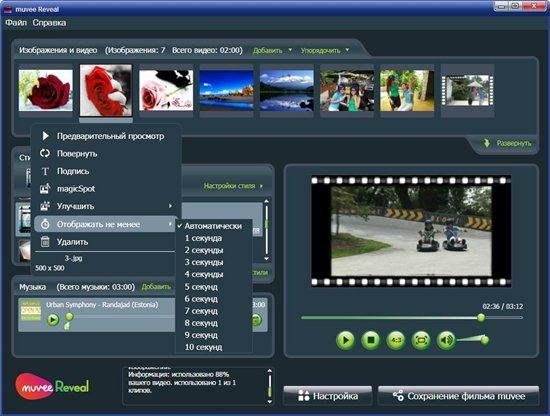Click the enhance icon beside Улучшить
Viewport: 550px width, 416px height.
[x=45, y=206]
